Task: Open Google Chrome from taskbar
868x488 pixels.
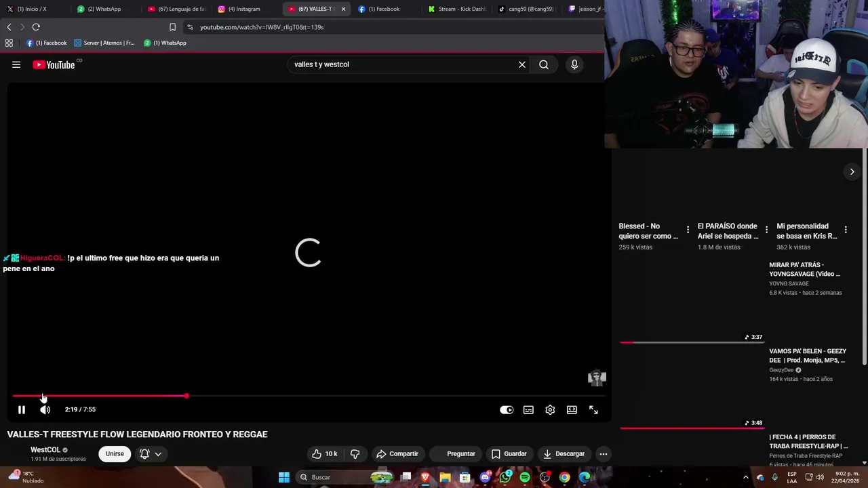Action: (x=564, y=477)
